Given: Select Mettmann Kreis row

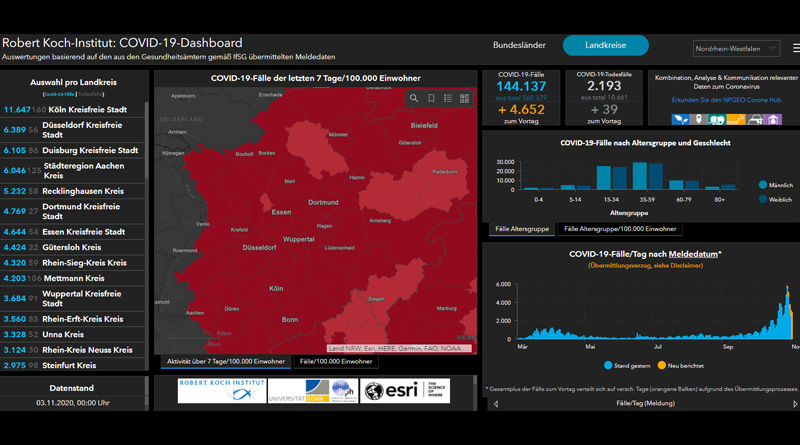Looking at the screenshot, I should tap(72, 278).
